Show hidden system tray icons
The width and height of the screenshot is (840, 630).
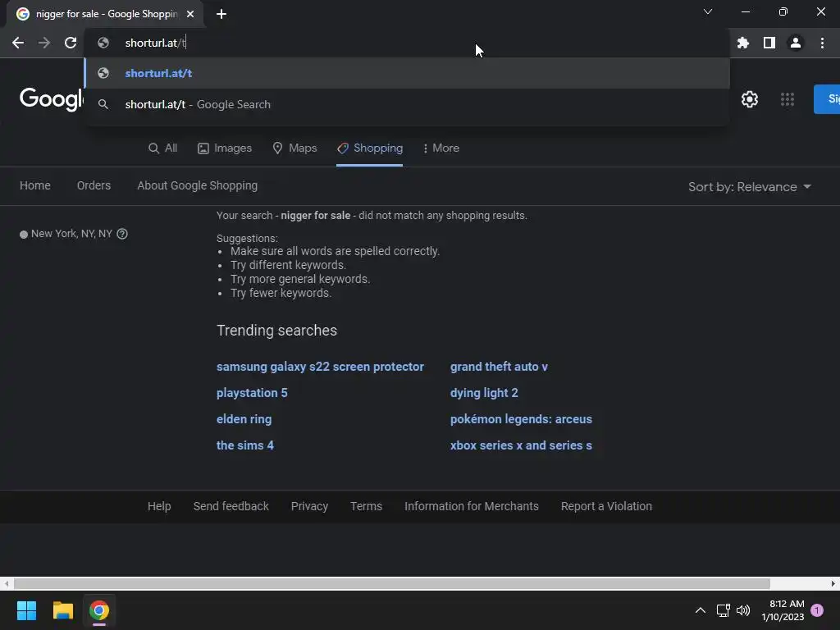point(701,610)
